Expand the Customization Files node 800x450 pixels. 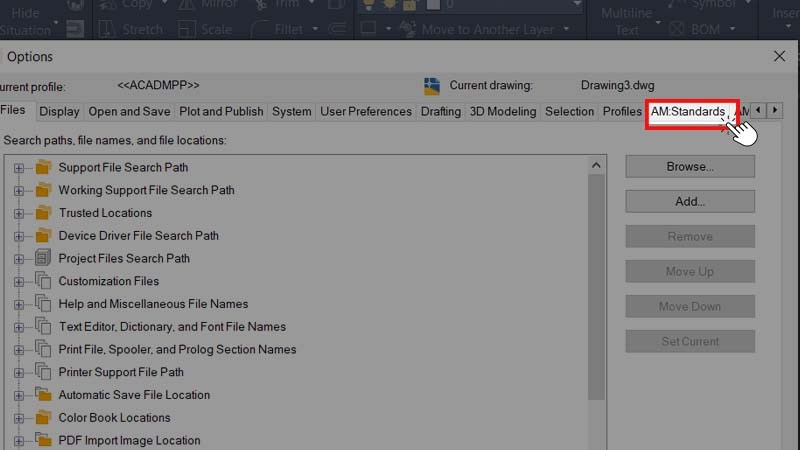pyautogui.click(x=19, y=282)
